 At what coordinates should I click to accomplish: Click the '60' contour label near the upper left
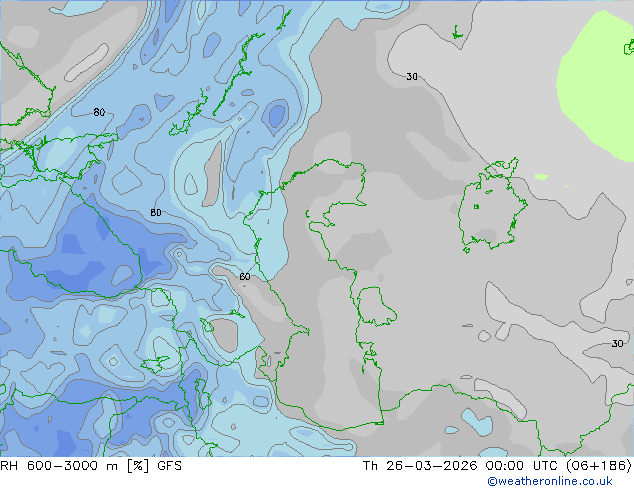coord(99,112)
